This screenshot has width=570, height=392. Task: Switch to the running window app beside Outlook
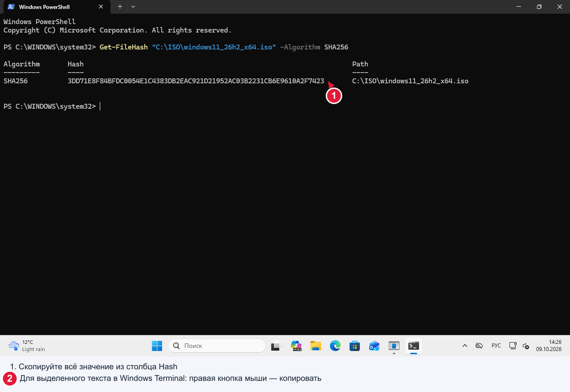point(394,346)
